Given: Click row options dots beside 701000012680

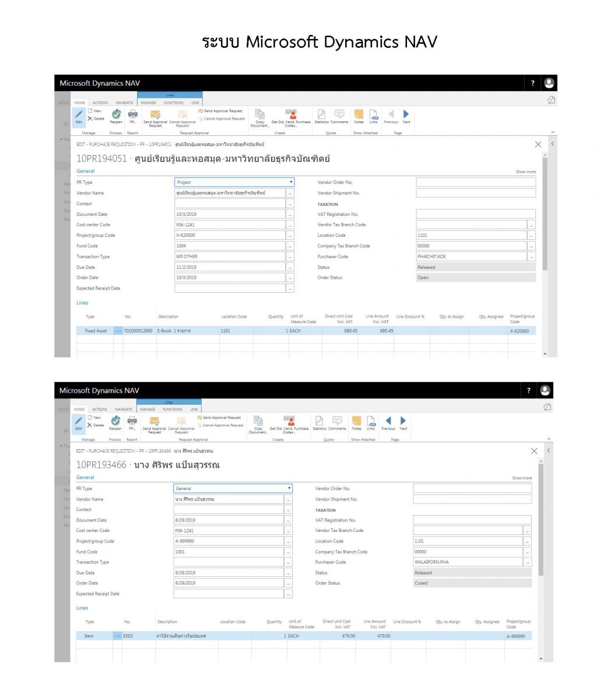Looking at the screenshot, I should point(118,331).
